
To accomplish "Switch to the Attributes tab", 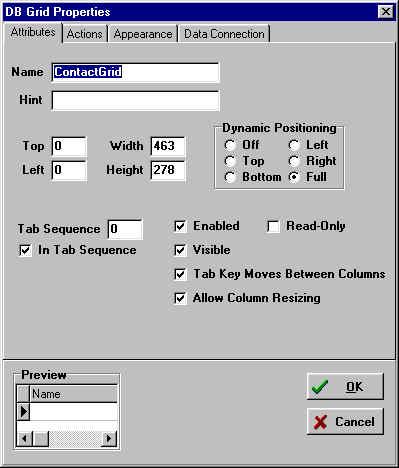I will (33, 33).
